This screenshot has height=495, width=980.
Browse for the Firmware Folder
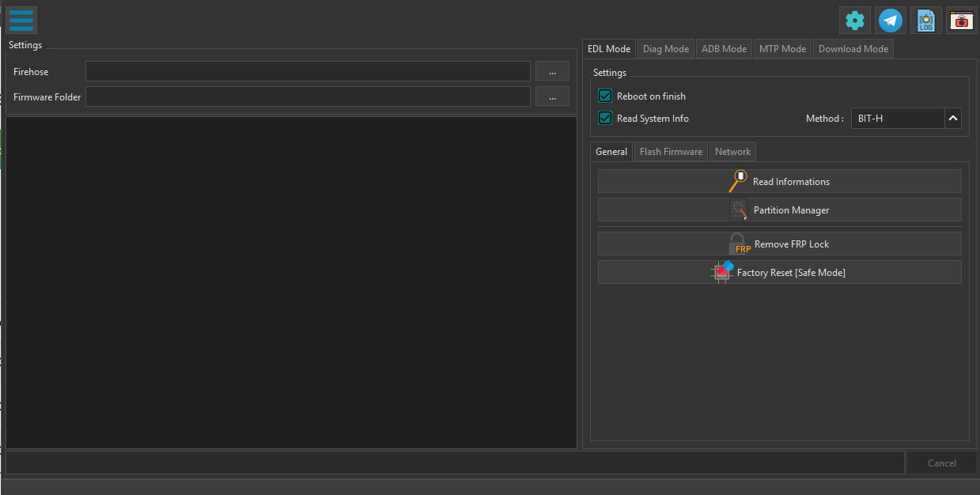[552, 96]
